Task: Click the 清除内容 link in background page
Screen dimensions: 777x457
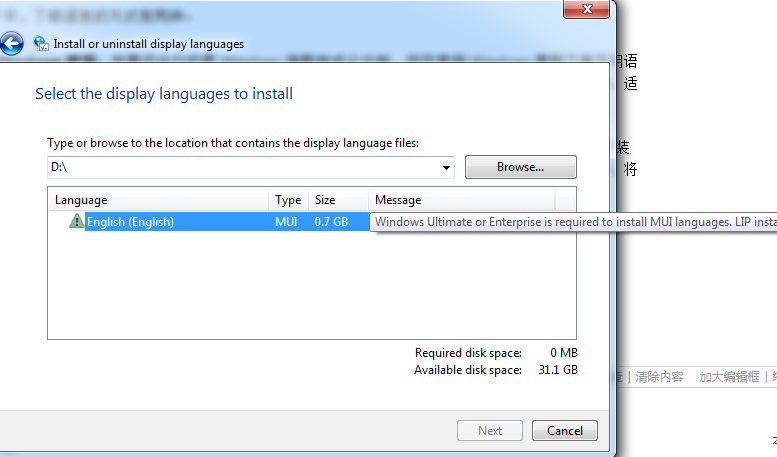Action: 660,377
